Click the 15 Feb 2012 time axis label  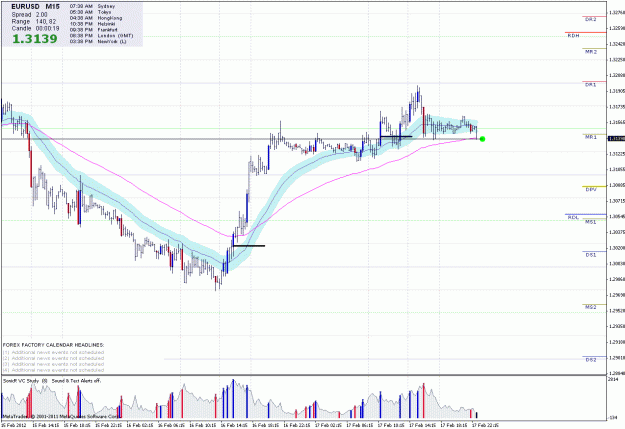[14, 425]
